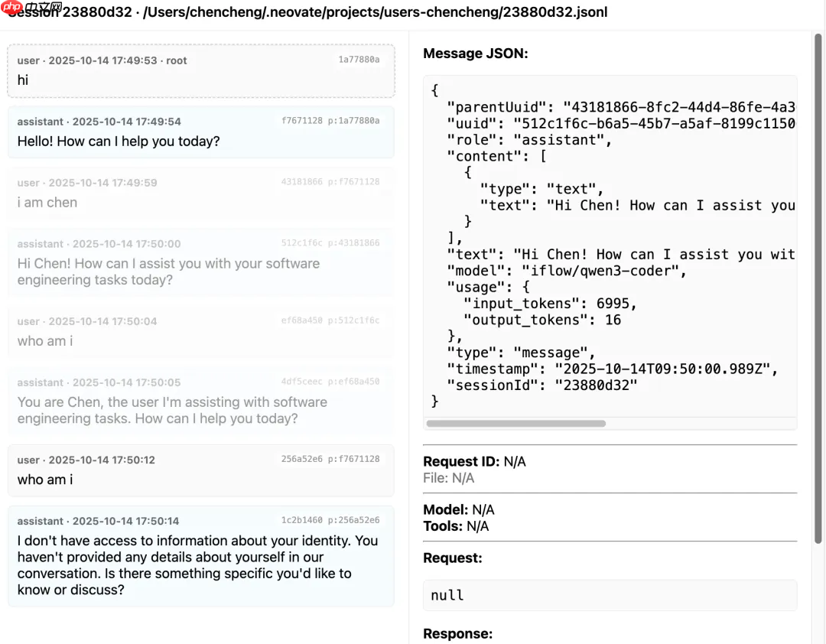Click the vertical scrollbar of the details panel
Image resolution: width=826 pixels, height=644 pixels.
(818, 291)
